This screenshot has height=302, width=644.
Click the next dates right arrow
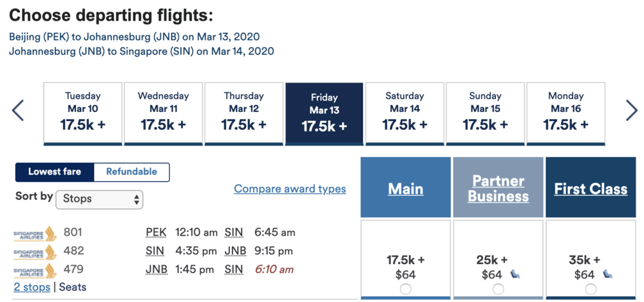631,110
